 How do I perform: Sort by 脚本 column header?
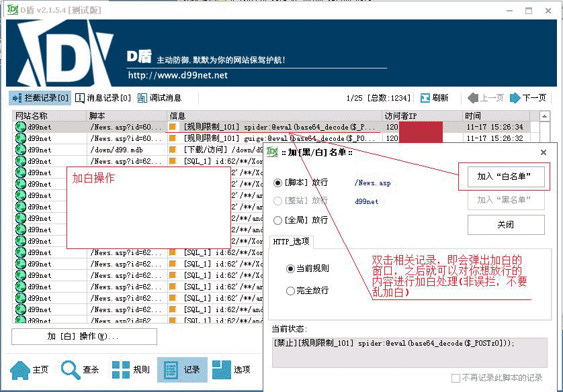(x=127, y=116)
